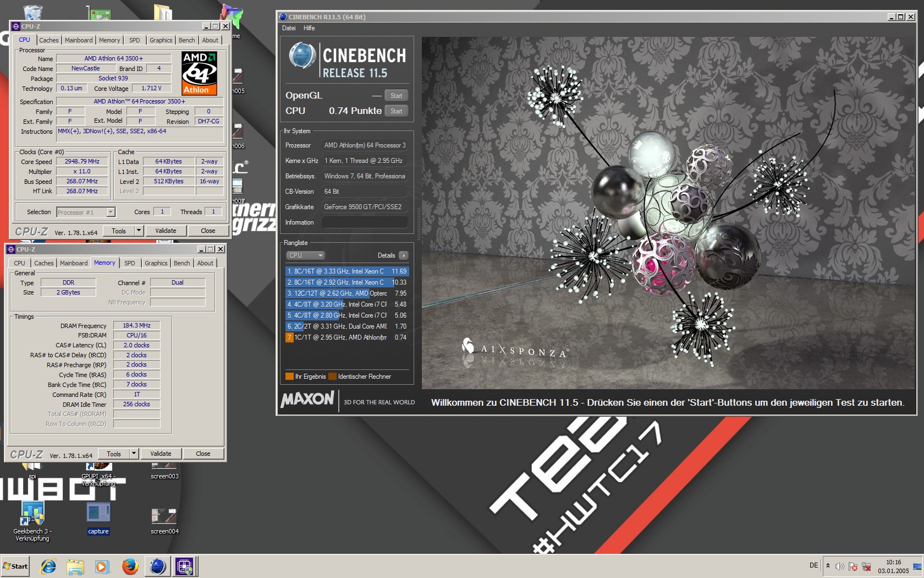Click the Cinebench sphere logo
This screenshot has width=924, height=578.
pos(302,55)
